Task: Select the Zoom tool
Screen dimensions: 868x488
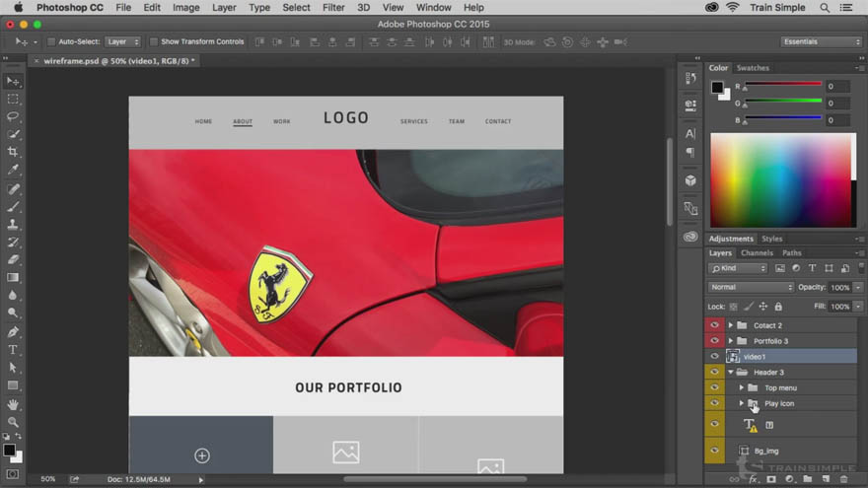Action: click(13, 422)
